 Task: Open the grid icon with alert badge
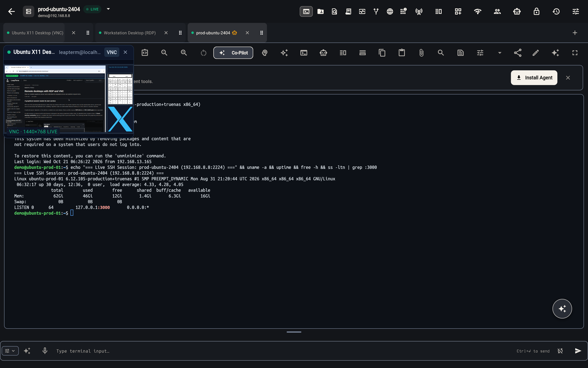[x=403, y=11]
